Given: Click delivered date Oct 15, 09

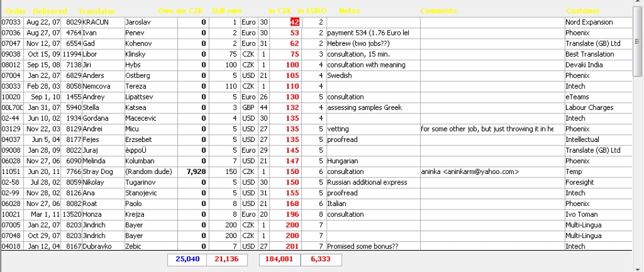Looking at the screenshot, I should coord(43,54).
